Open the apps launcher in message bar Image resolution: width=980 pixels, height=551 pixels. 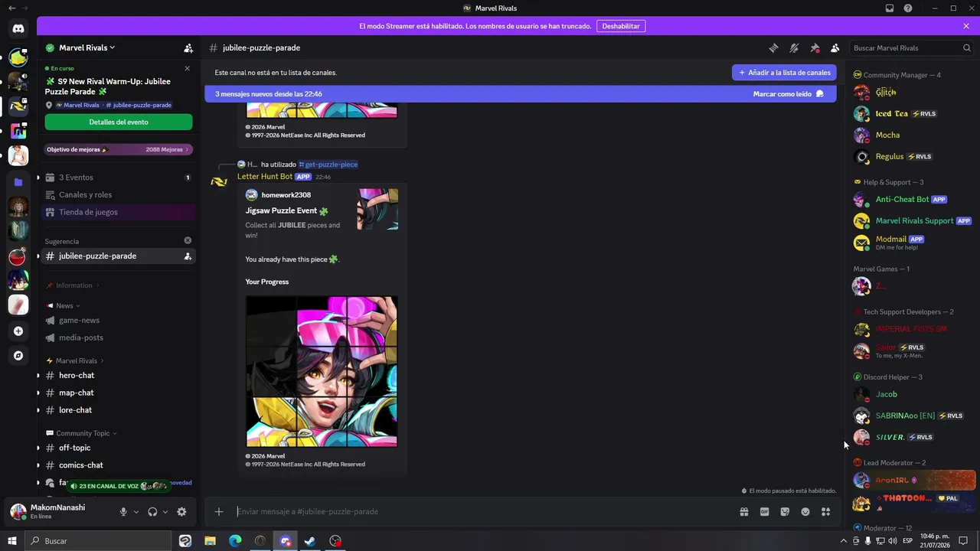[826, 512]
